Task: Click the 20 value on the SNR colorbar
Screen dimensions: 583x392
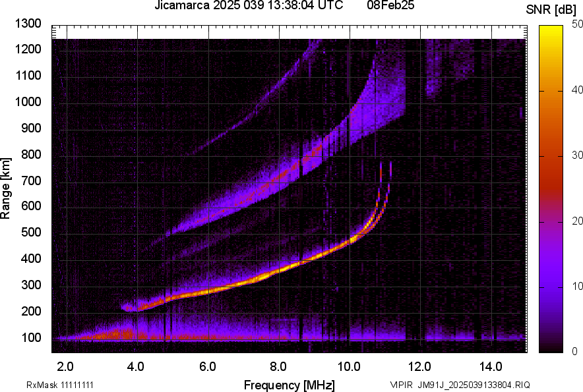Action: pyautogui.click(x=578, y=221)
